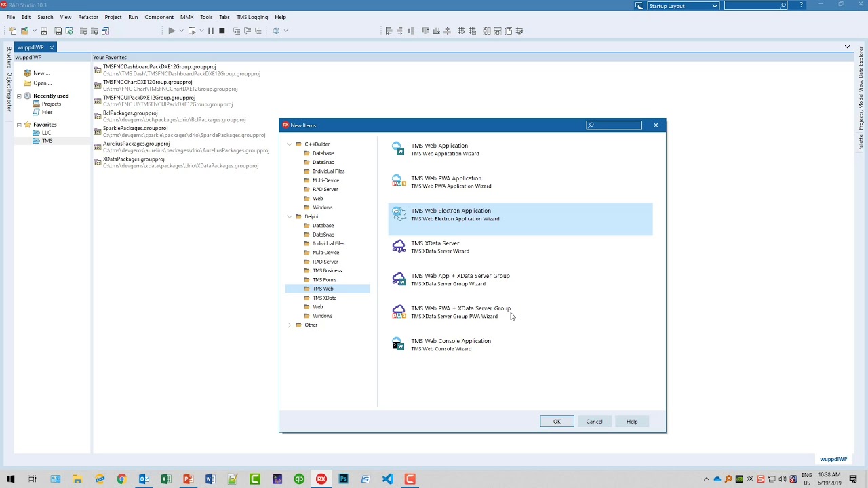Click the TMS Web Console Application icon
868x488 pixels.
pyautogui.click(x=399, y=344)
